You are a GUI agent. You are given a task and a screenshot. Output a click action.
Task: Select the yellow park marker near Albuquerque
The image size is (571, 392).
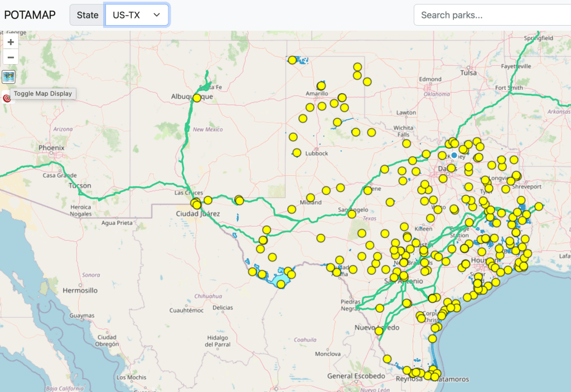coord(197,98)
